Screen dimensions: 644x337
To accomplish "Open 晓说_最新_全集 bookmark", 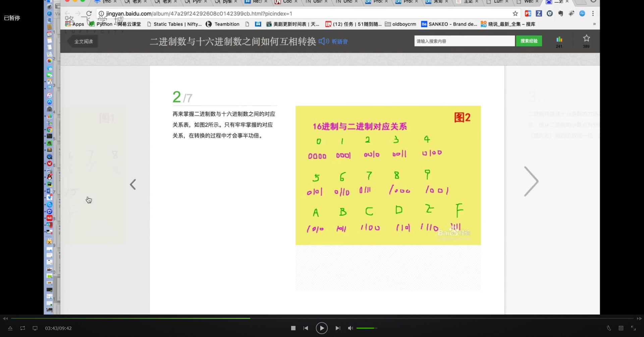I will point(508,24).
